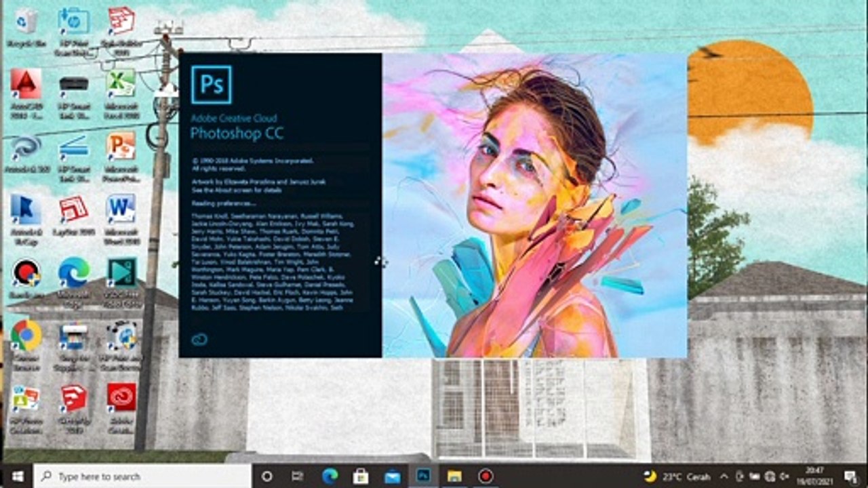
Task: Click the Photoshop CC title on the splash
Action: coord(237,133)
